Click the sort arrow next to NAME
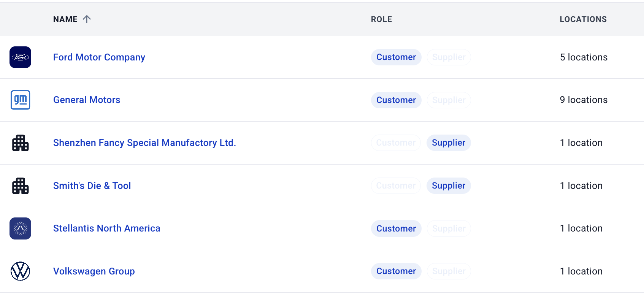 (87, 19)
